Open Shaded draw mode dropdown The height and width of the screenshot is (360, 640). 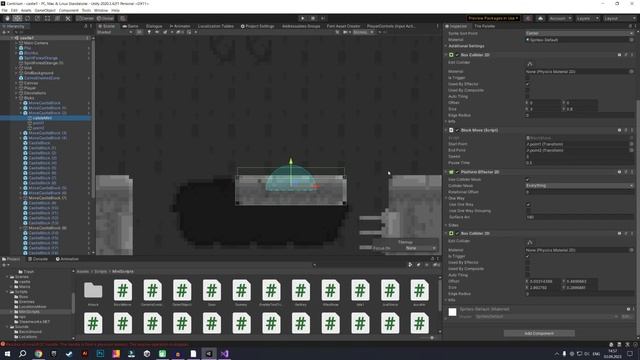coord(114,32)
